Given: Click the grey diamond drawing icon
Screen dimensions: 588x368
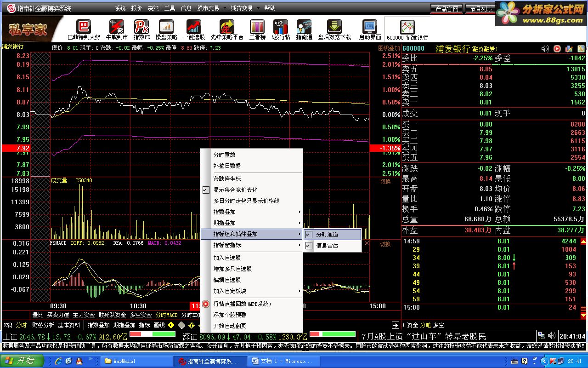Looking at the screenshot, I should (x=181, y=325).
